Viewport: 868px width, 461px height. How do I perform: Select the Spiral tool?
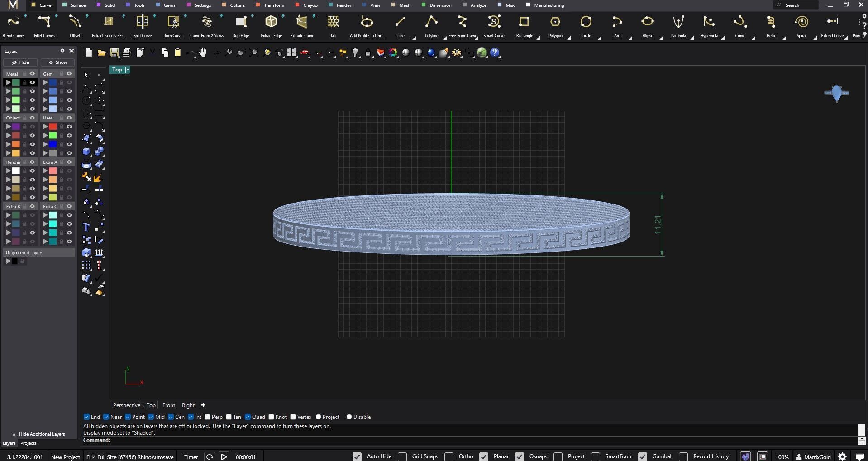(801, 26)
